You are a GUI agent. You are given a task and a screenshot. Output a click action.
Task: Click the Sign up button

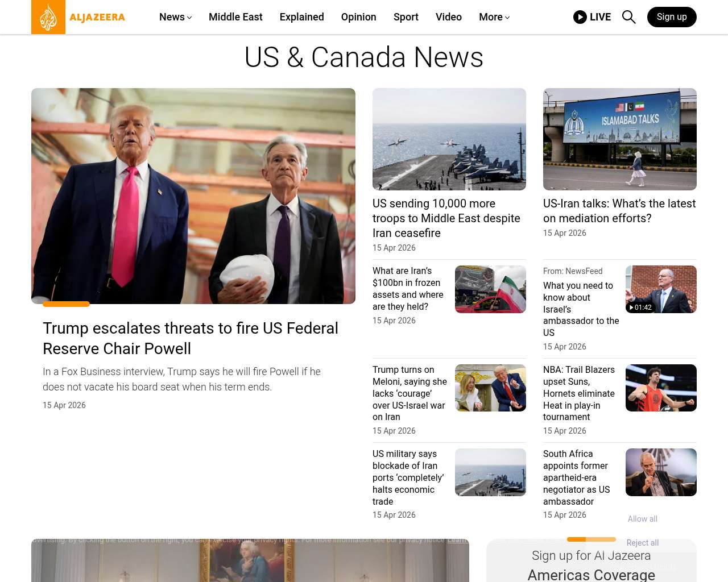(672, 17)
